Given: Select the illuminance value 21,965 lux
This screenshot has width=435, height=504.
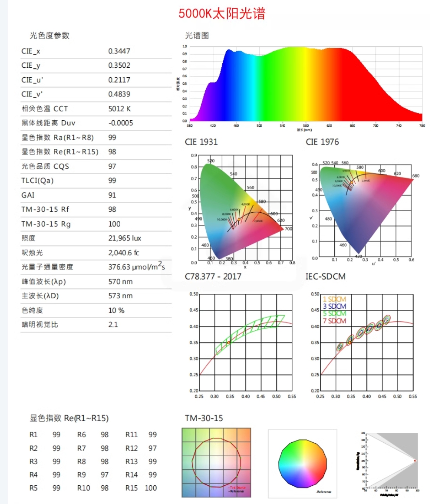Looking at the screenshot, I should [125, 238].
